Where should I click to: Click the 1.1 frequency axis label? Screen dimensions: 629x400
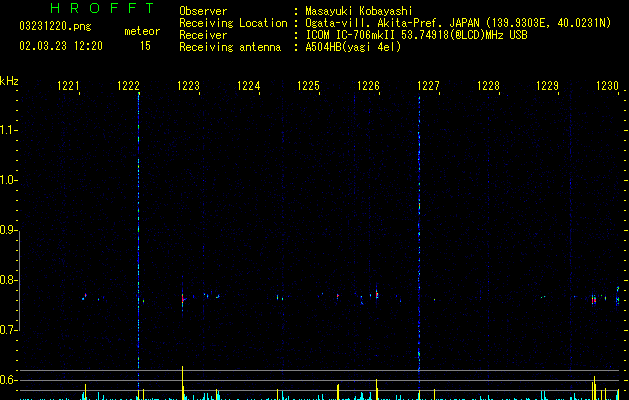pyautogui.click(x=8, y=130)
